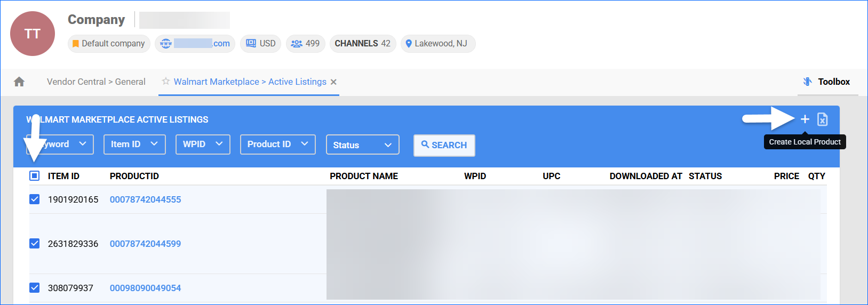
Task: Uncheck the row for item 1901920165
Action: (34, 199)
